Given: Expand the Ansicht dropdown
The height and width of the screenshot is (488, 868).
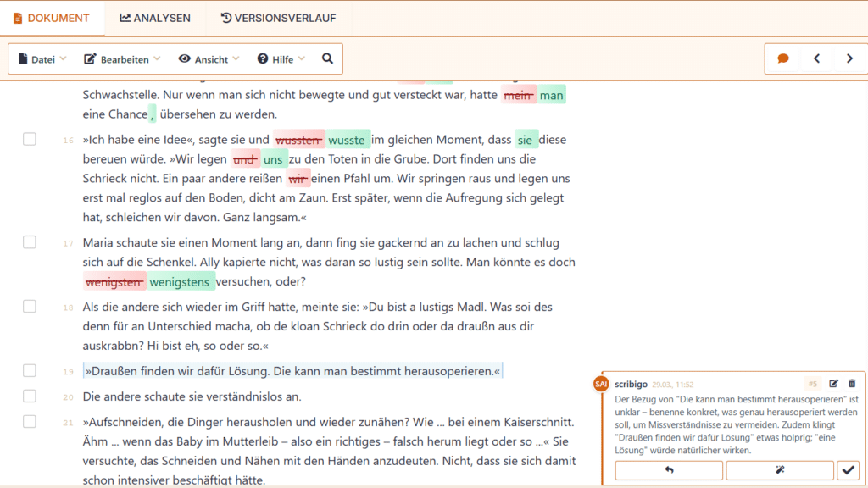Looking at the screenshot, I should [208, 58].
